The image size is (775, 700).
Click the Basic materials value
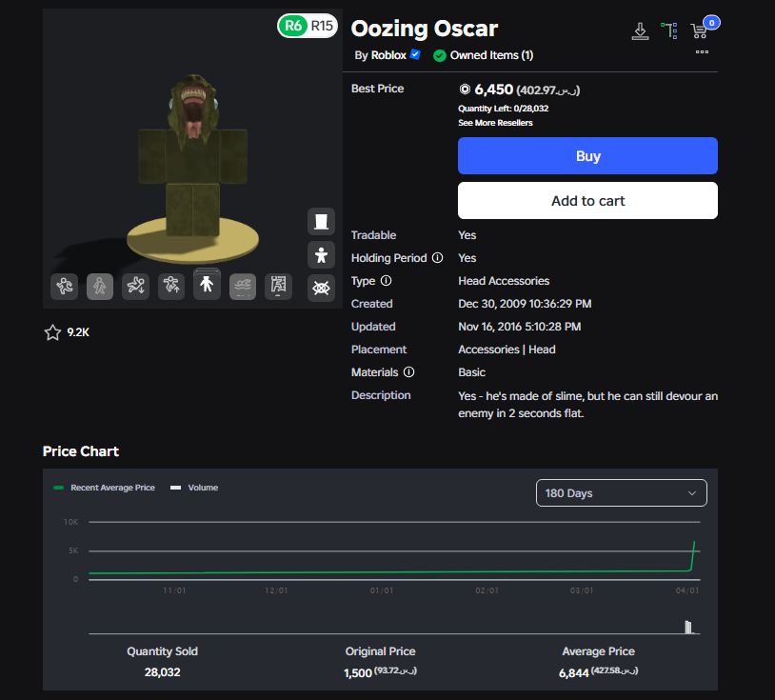[x=471, y=372]
